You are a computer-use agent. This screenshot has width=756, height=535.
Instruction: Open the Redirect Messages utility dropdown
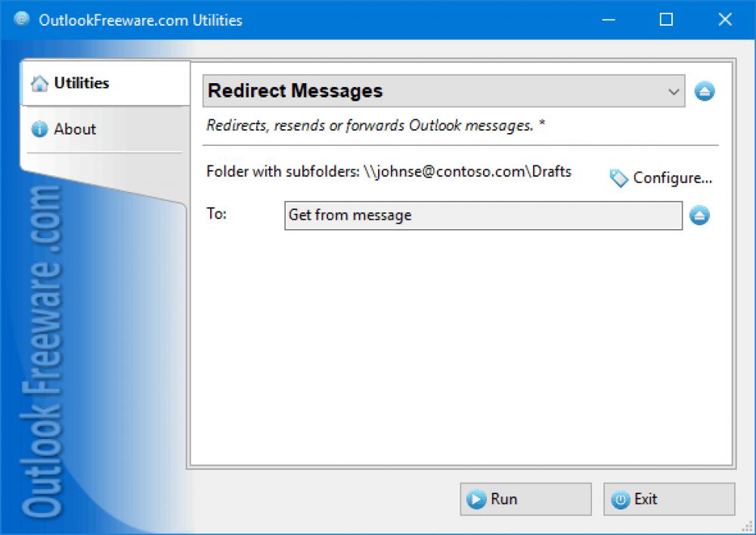[438, 91]
